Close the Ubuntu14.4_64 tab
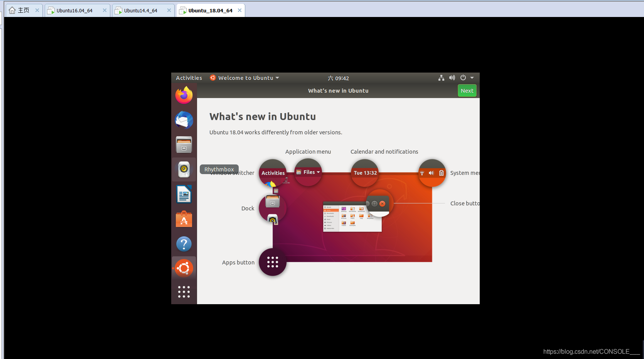644x359 pixels. click(x=169, y=10)
